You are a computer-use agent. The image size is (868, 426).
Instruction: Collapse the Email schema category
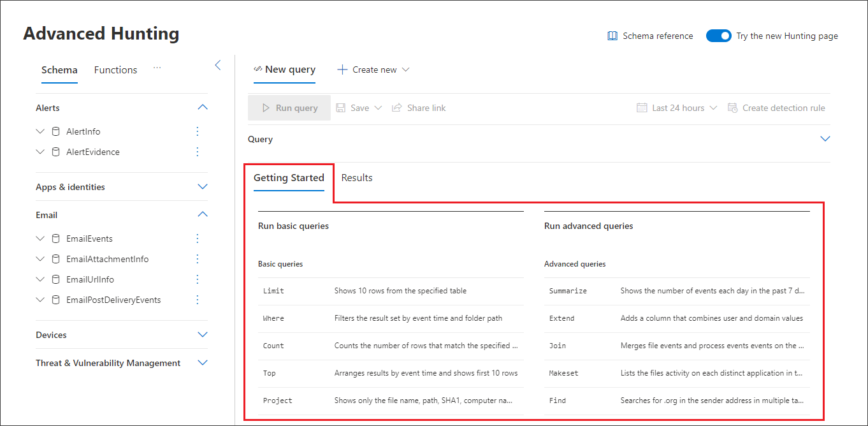click(x=203, y=214)
